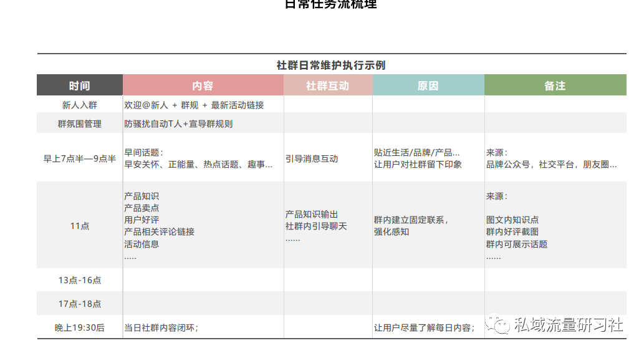Click the 产品卖点 line
The width and height of the screenshot is (644, 353).
(x=142, y=208)
